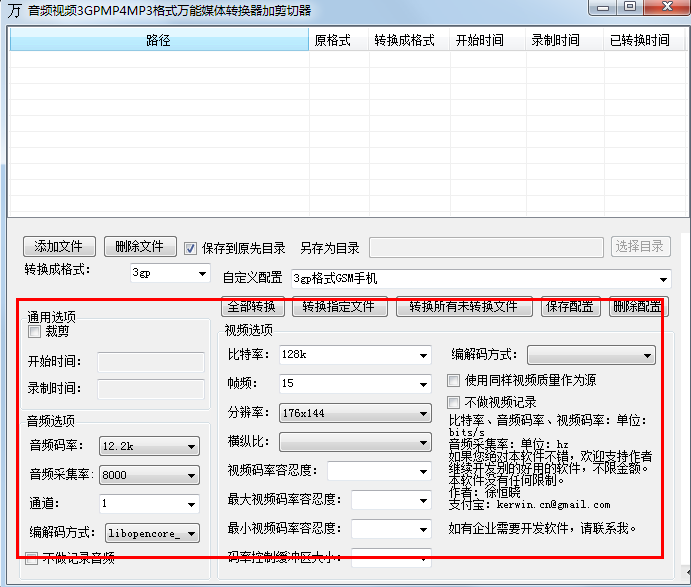
Task: Open the 帧频 dropdown showing 15
Action: point(355,384)
